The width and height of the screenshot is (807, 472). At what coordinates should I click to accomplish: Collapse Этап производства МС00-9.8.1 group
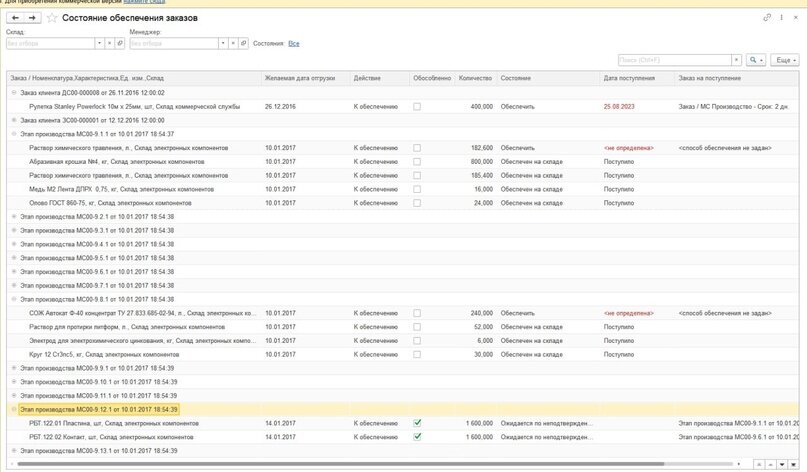click(x=14, y=299)
